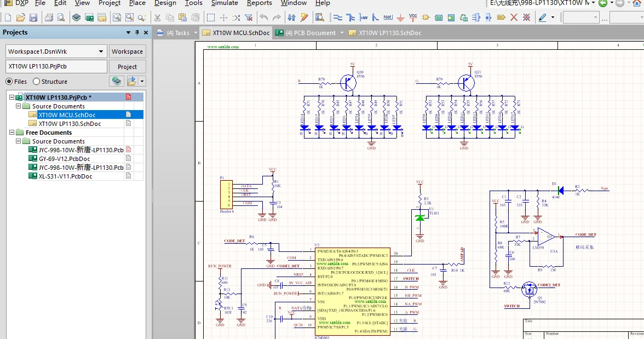Click the Cross Probe icon
Screen dimensions: 644x339
point(304,18)
